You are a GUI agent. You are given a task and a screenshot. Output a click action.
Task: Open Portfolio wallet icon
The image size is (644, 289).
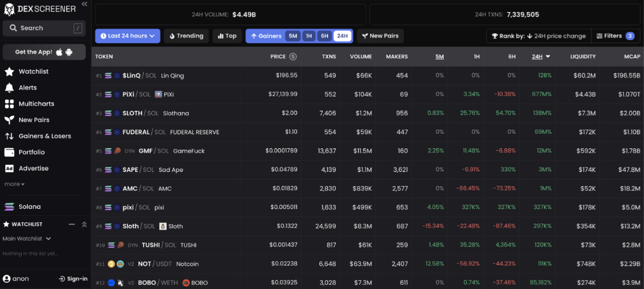coord(9,152)
